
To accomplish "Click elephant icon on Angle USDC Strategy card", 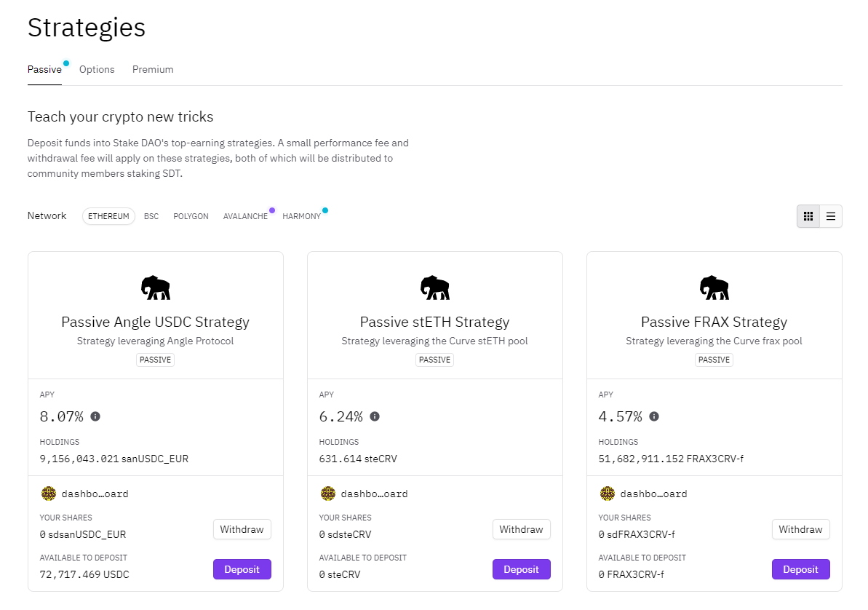I will click(x=155, y=288).
